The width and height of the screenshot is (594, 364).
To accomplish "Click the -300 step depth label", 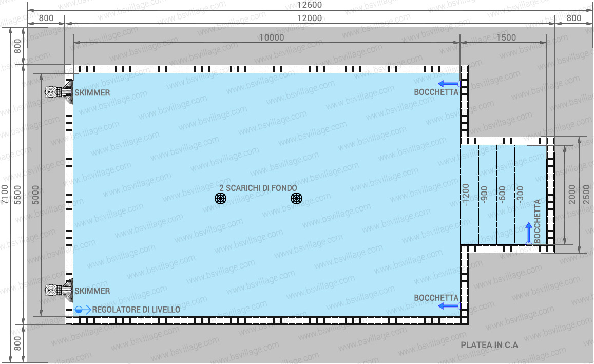I will click(521, 195).
